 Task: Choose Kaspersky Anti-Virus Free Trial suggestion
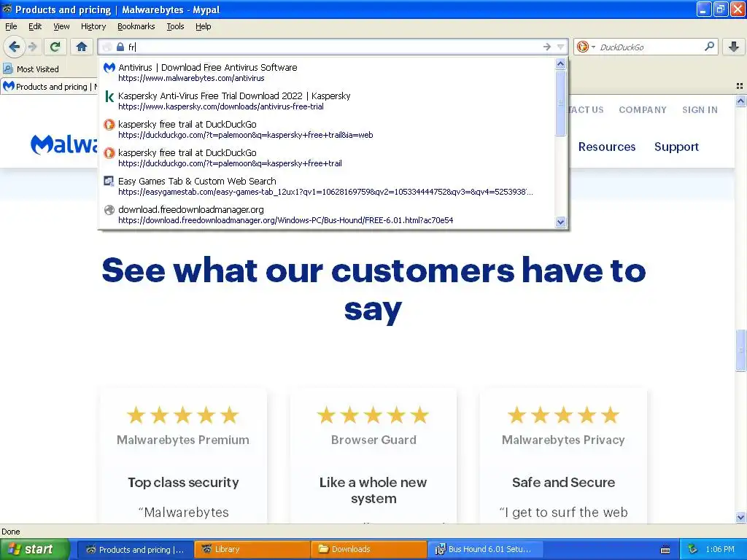coord(328,101)
